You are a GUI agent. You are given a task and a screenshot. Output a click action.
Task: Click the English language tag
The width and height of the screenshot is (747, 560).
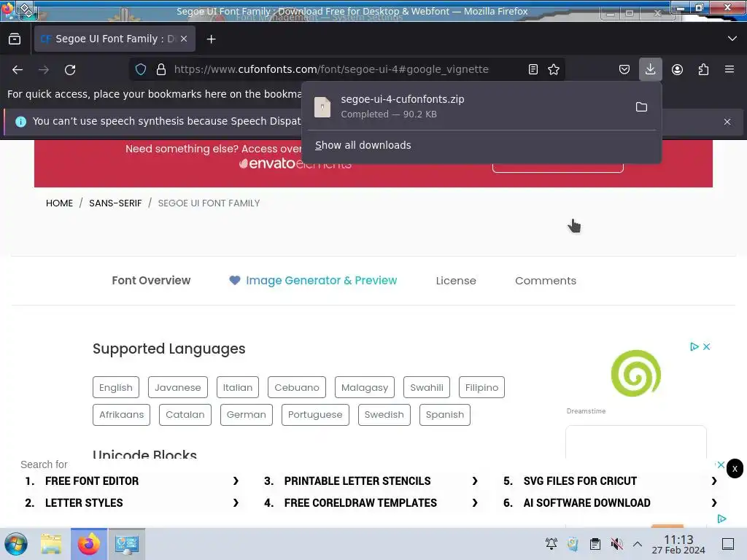coord(116,388)
